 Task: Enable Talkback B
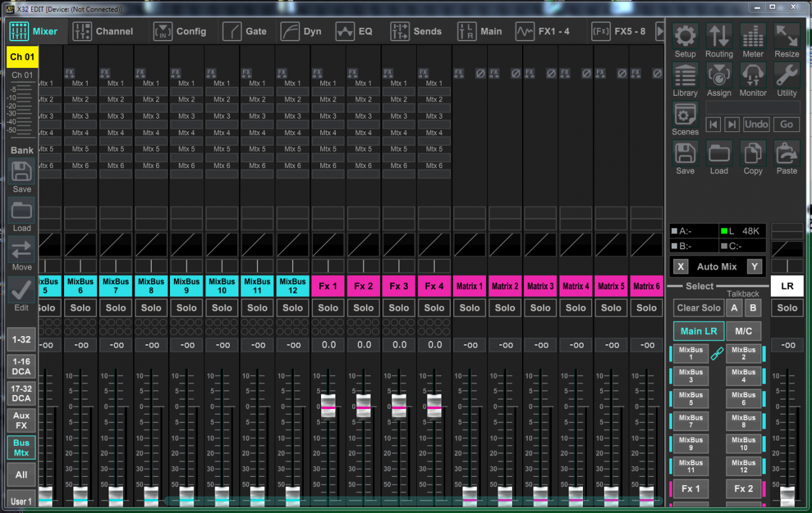pyautogui.click(x=753, y=308)
